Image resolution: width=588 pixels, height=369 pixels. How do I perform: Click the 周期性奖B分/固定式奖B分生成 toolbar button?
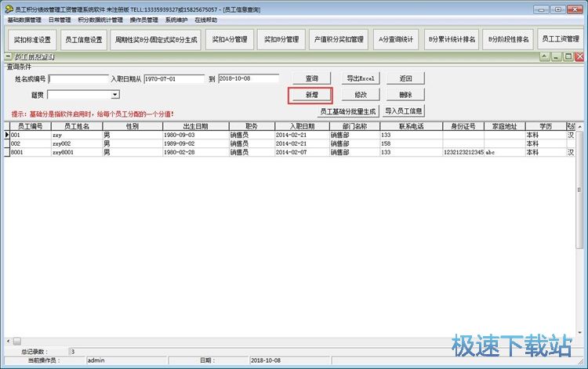tap(156, 40)
